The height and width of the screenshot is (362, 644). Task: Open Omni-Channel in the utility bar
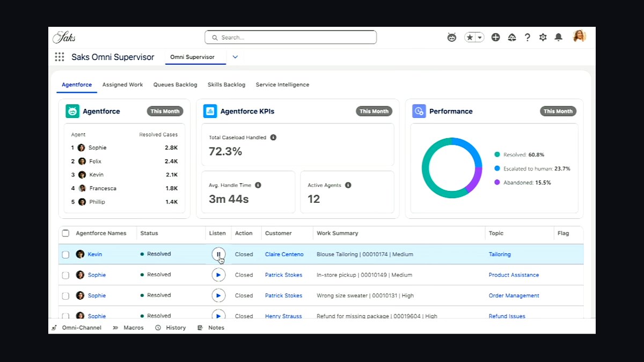[x=76, y=328]
